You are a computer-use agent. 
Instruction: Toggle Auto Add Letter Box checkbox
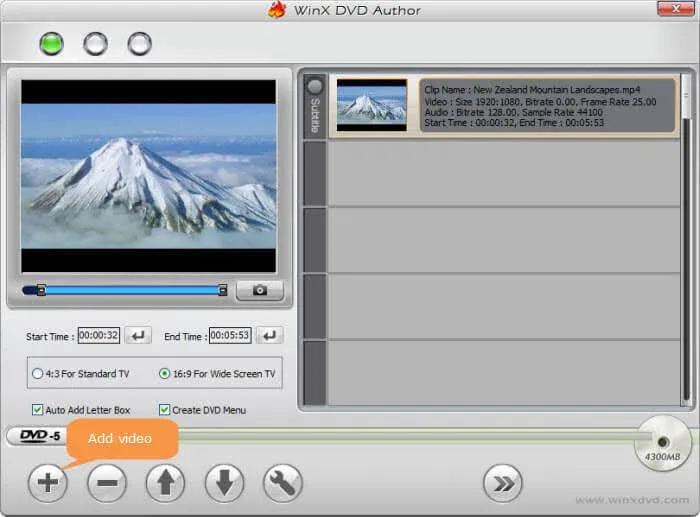tap(38, 410)
